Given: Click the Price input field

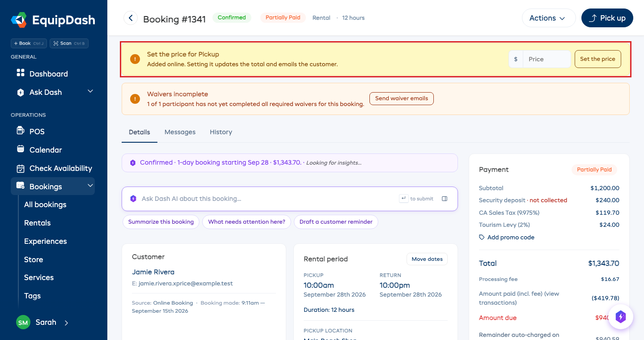Looking at the screenshot, I should click(547, 59).
